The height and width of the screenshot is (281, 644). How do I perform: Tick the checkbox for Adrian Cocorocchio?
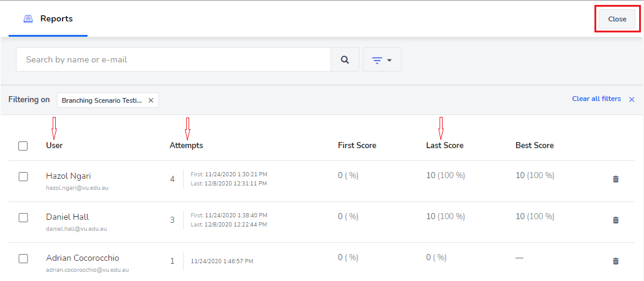click(x=23, y=258)
